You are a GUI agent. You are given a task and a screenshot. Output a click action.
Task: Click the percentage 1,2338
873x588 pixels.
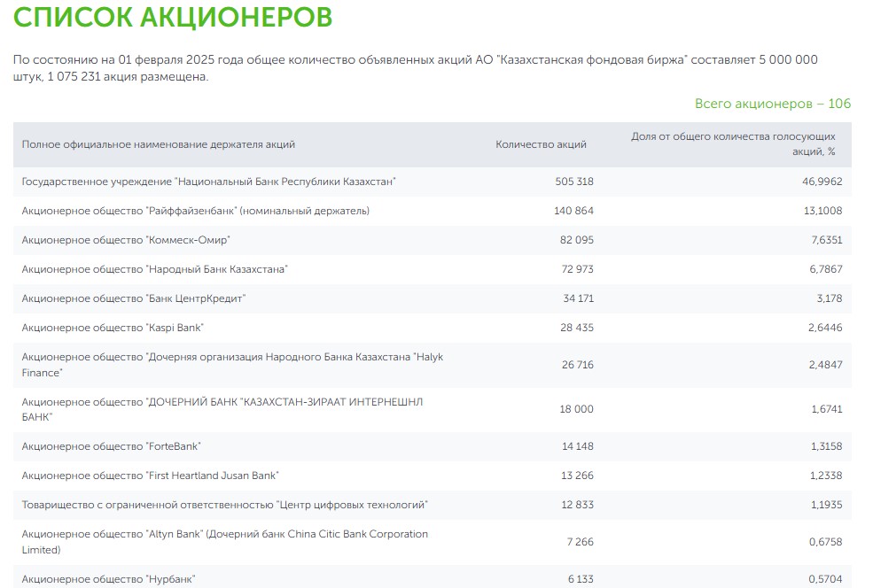click(826, 476)
